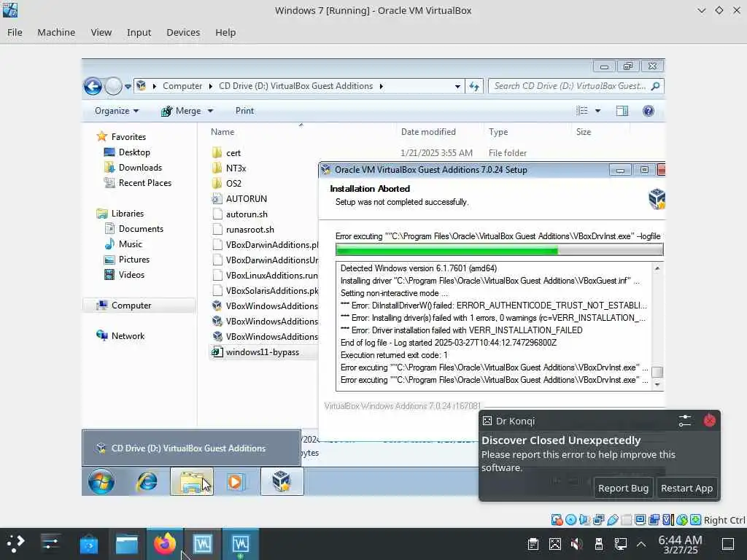The width and height of the screenshot is (747, 560).
Task: Click Restart App in Dr Konqi notification
Action: click(x=686, y=488)
